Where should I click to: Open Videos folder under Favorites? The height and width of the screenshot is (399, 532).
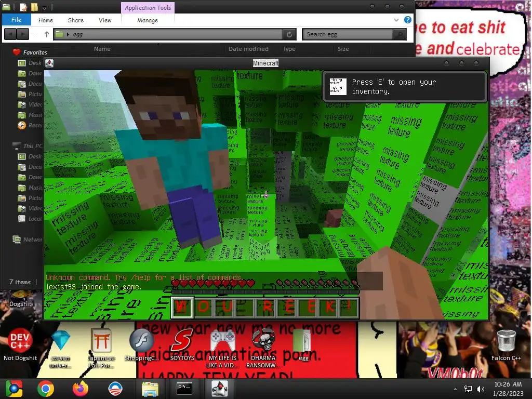click(30, 104)
